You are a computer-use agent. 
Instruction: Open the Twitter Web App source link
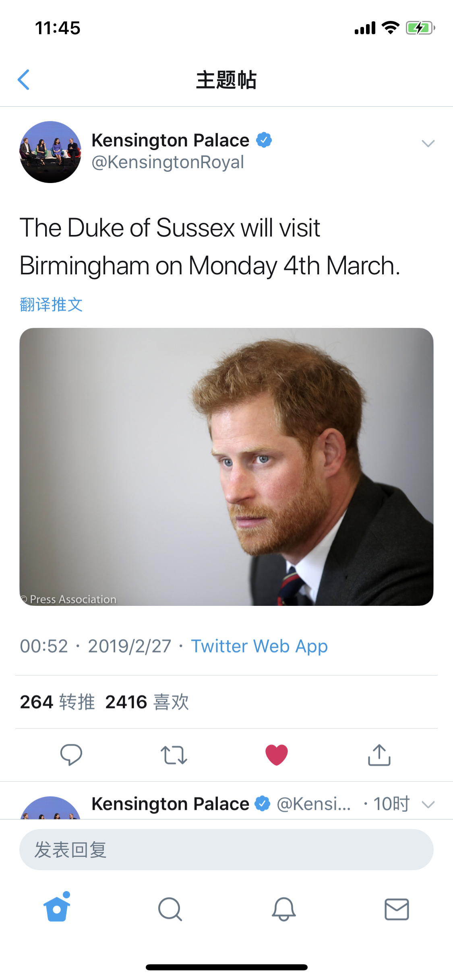coord(259,646)
